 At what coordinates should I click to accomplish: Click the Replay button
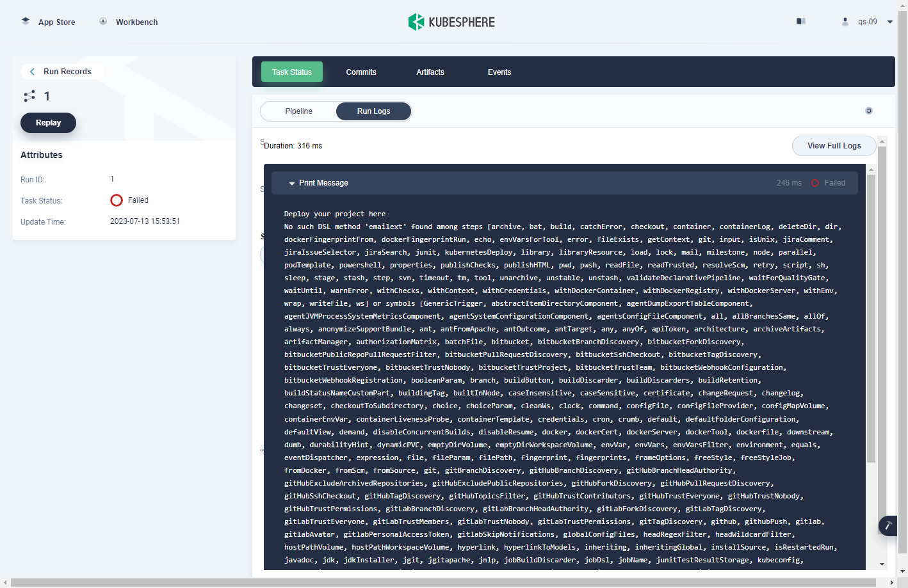point(48,122)
